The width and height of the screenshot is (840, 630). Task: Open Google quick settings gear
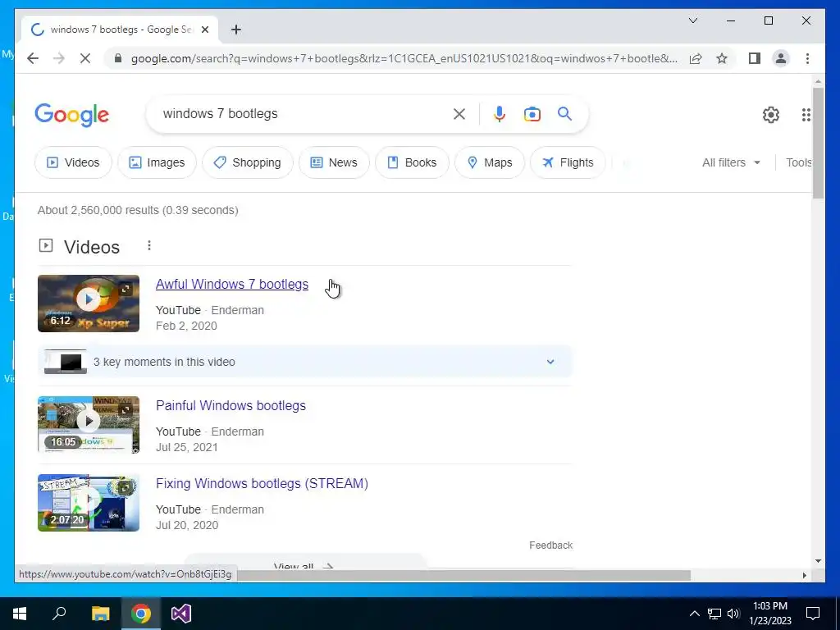pyautogui.click(x=771, y=115)
